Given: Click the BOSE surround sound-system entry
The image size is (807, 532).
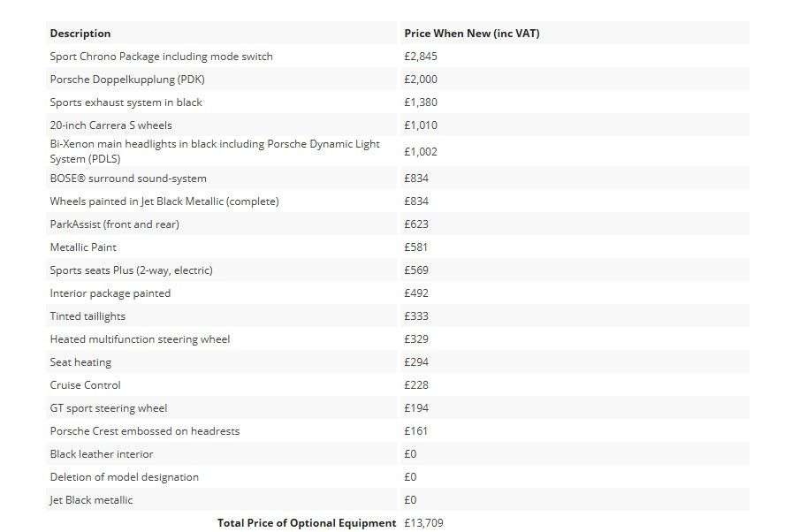Looking at the screenshot, I should tap(128, 179).
